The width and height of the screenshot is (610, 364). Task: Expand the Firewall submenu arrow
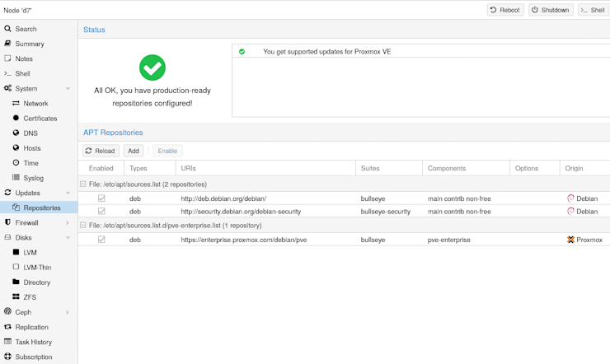[x=68, y=222]
